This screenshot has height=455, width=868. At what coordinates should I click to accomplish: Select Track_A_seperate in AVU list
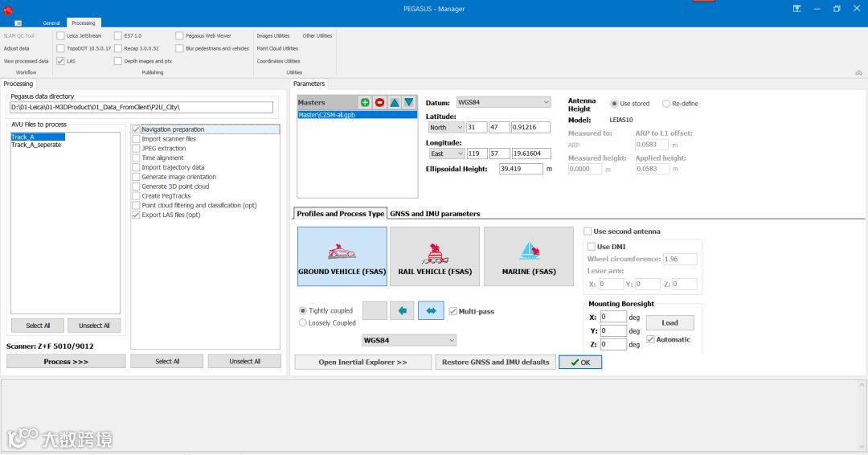36,145
